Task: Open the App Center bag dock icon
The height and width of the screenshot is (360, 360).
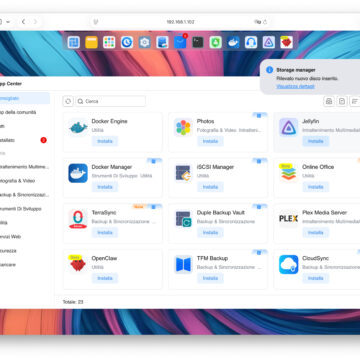Action: click(180, 42)
